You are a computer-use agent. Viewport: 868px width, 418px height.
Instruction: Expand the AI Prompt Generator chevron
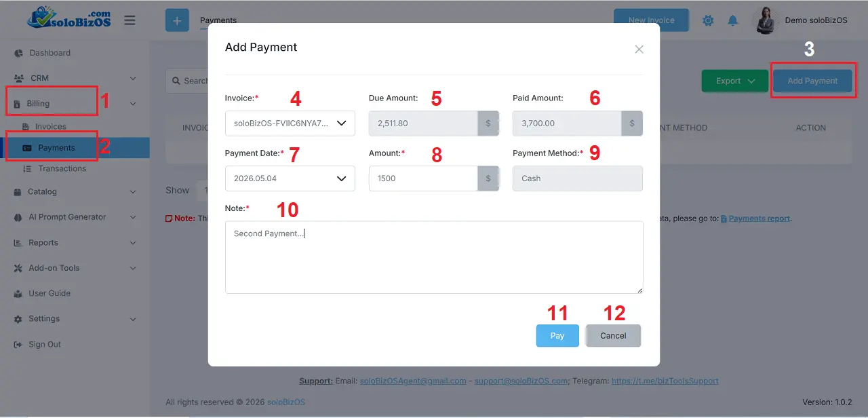point(133,217)
